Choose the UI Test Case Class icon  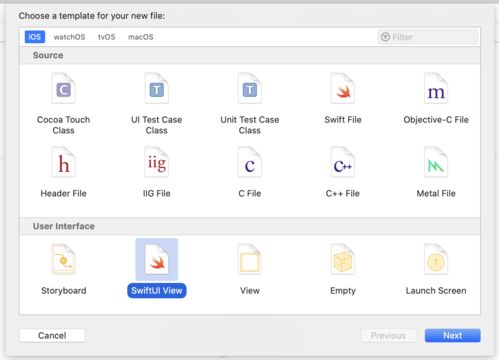click(157, 88)
